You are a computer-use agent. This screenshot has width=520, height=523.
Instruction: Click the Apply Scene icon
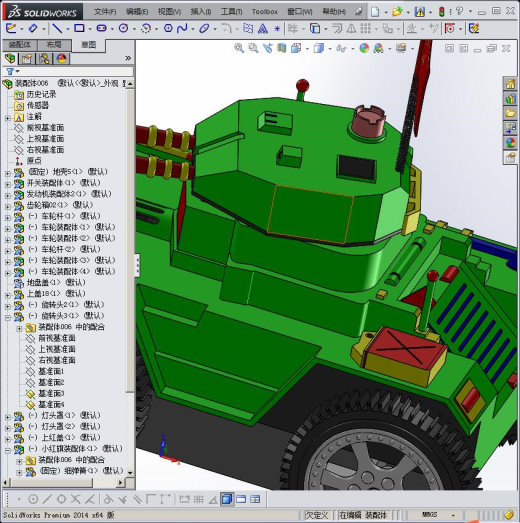tap(378, 48)
